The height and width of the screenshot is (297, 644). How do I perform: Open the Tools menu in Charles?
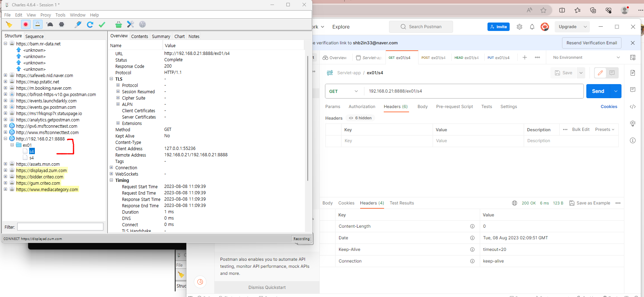[x=60, y=15]
